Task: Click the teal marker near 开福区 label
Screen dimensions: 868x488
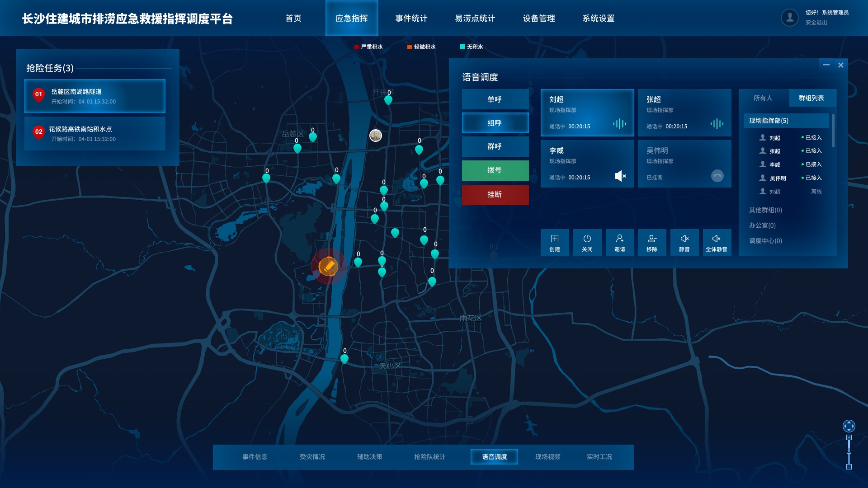Action: point(388,100)
